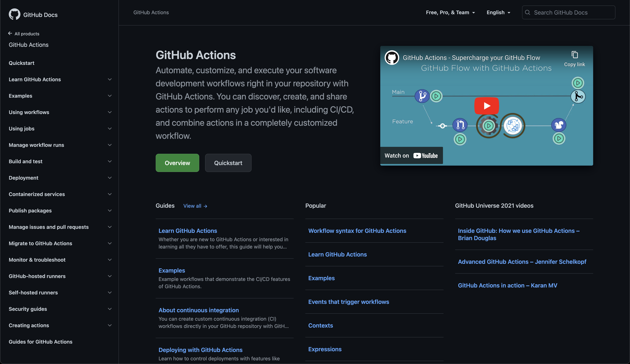Click the Quickstart button beside Overview
The image size is (630, 364).
click(x=228, y=163)
